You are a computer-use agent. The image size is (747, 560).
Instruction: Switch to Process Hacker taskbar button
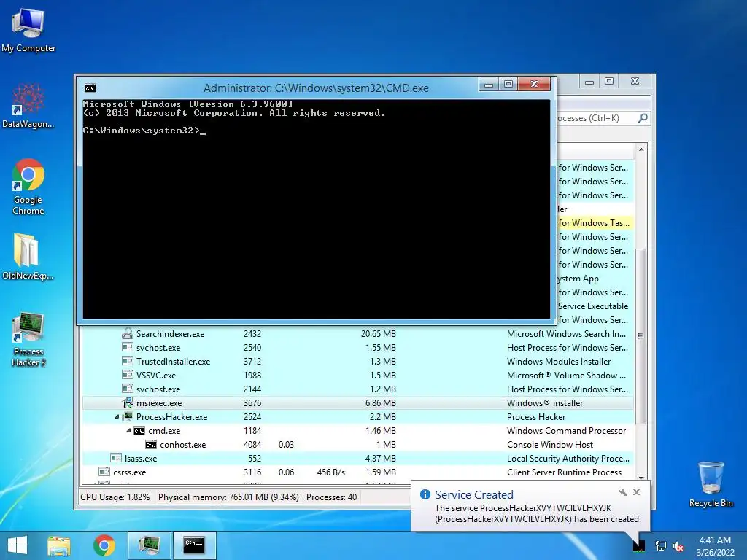(x=150, y=545)
